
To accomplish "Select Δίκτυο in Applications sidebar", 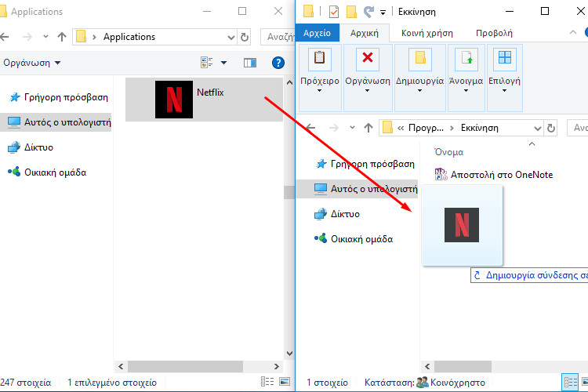I will (31, 147).
